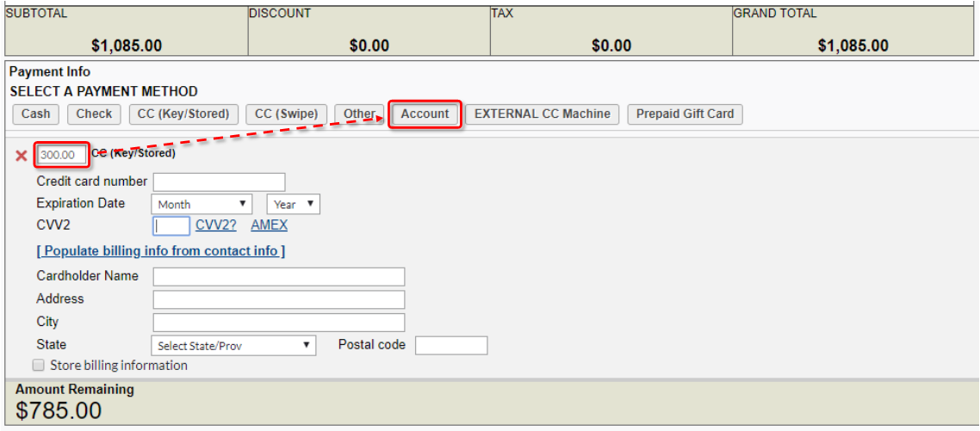The height and width of the screenshot is (431, 980).
Task: Click the City input field
Action: 279,323
